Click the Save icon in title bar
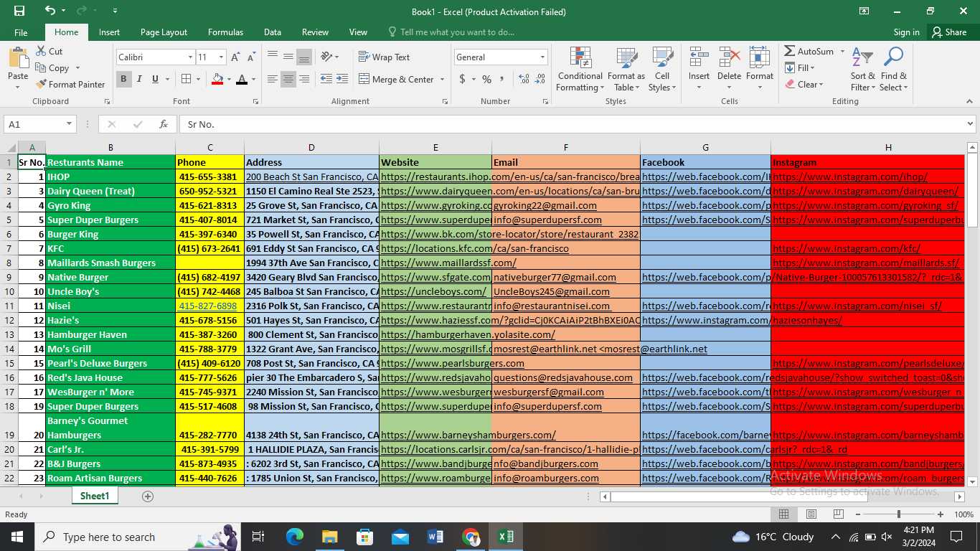 (19, 11)
